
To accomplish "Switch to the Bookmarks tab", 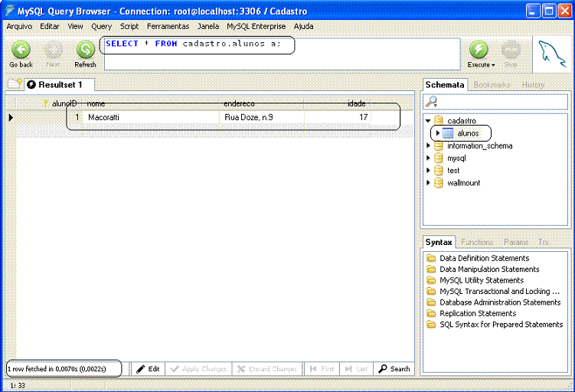I will 492,85.
